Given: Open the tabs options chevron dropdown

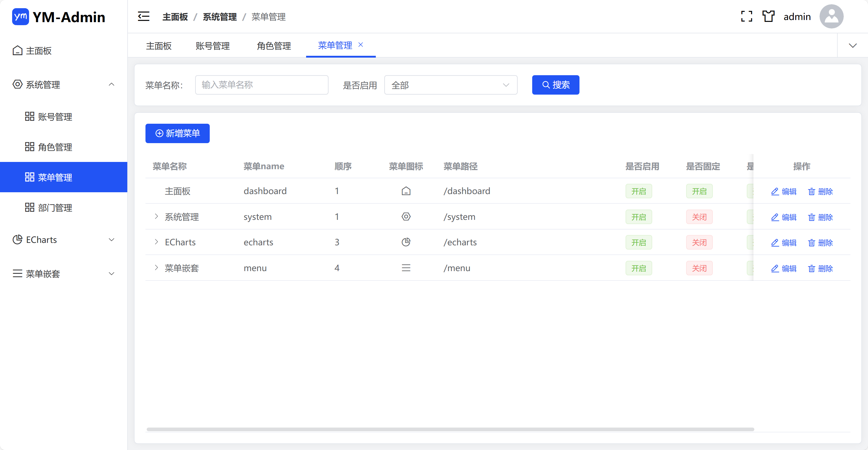Looking at the screenshot, I should pyautogui.click(x=853, y=45).
